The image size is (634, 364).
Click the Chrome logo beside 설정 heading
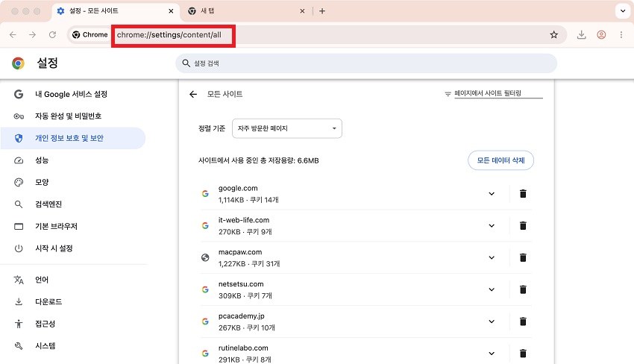[x=18, y=63]
